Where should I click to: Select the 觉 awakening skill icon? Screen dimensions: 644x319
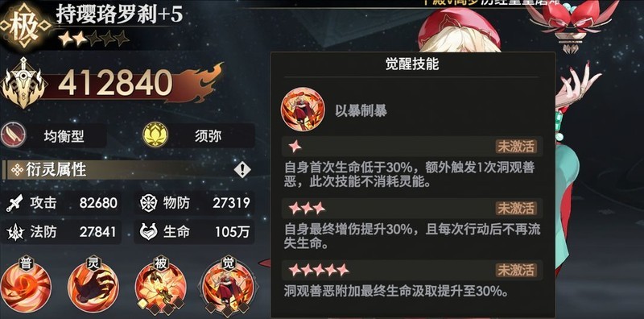[228, 287]
